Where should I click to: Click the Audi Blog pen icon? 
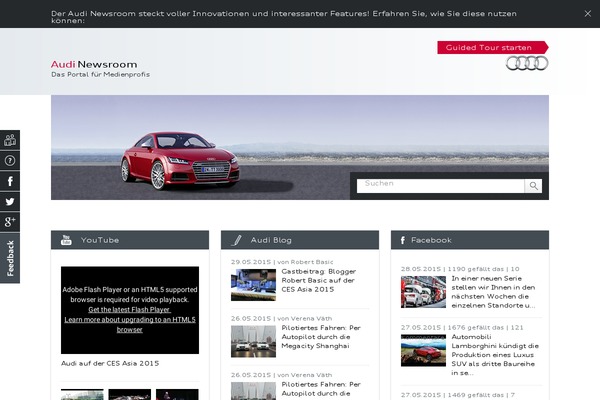coord(237,240)
